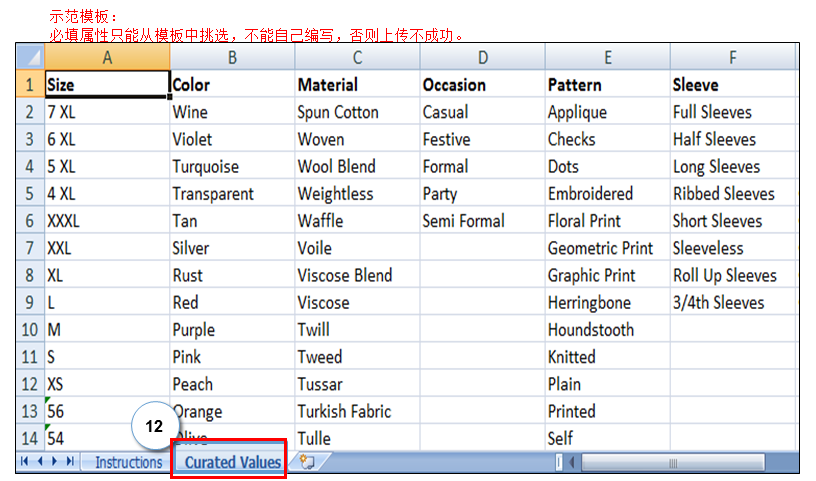Click the Transparent cell
The width and height of the screenshot is (816, 481).
[232, 193]
